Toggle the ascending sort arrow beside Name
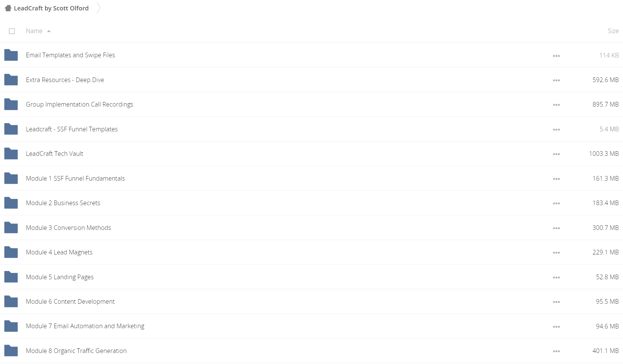Viewport: 623px width, 364px height. click(x=49, y=31)
